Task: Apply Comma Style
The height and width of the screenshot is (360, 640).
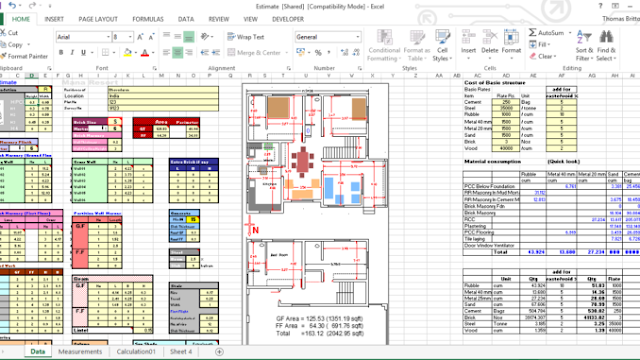Action: (329, 53)
